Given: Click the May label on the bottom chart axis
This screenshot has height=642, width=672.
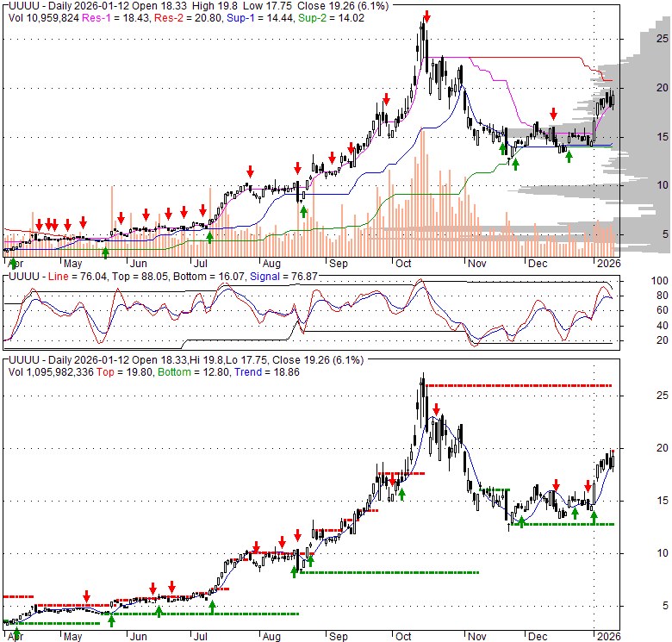Looking at the screenshot, I should click(72, 637).
